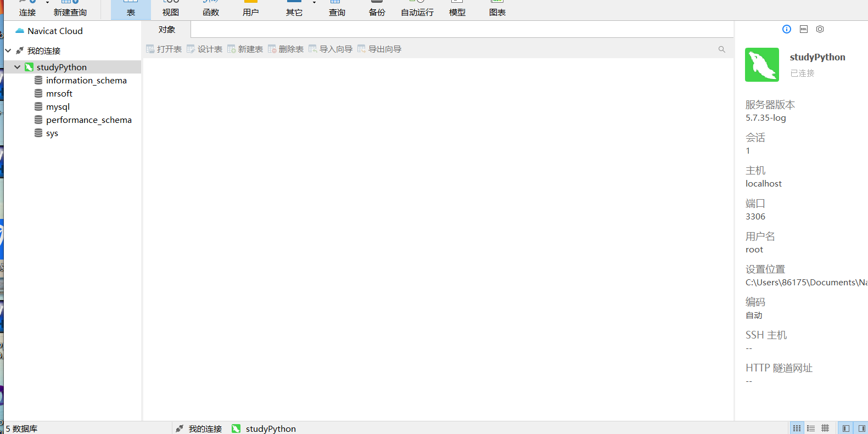Open the 用户 users toolbar item

pyautogui.click(x=251, y=9)
